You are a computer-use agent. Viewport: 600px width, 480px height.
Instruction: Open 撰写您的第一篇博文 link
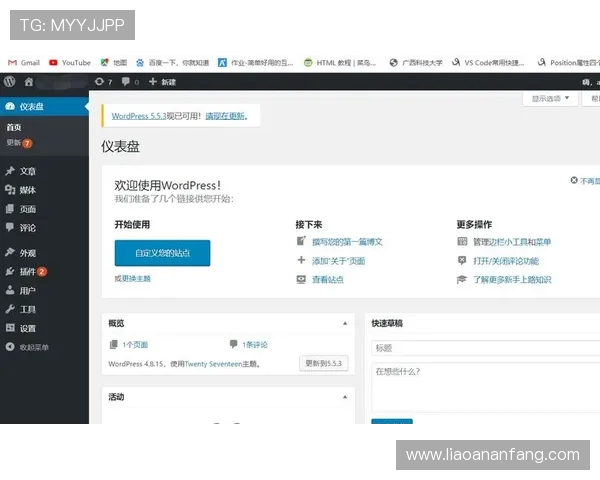coord(347,242)
